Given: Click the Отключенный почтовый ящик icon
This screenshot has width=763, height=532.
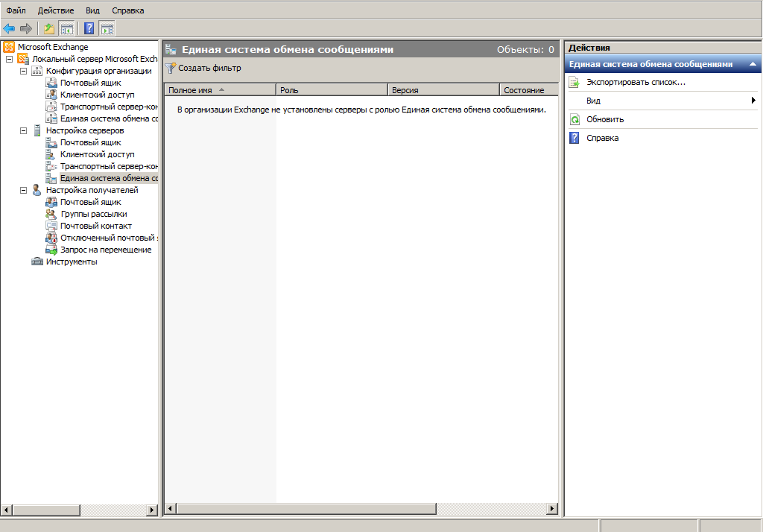Looking at the screenshot, I should click(x=51, y=238).
